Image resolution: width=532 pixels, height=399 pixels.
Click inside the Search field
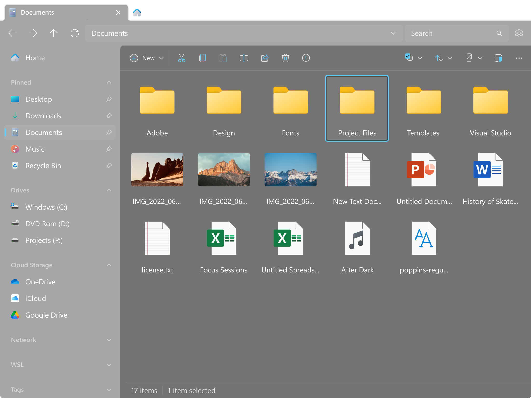452,33
